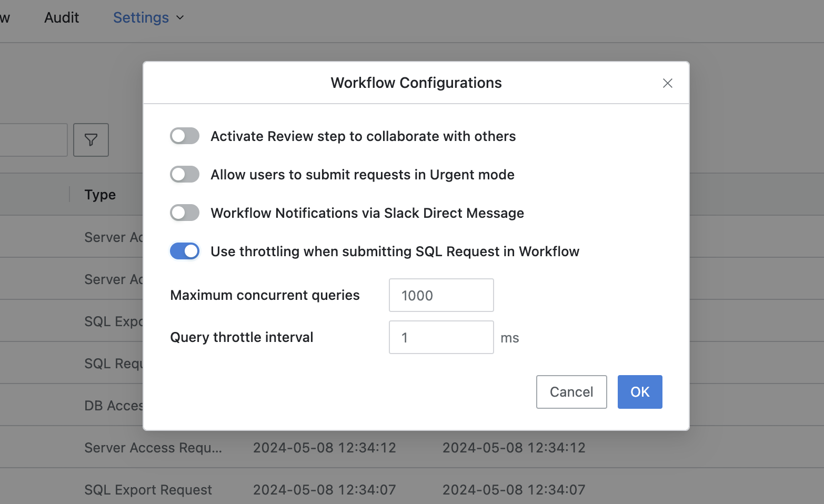Viewport: 824px width, 504px height.
Task: Click the Type column header
Action: tap(100, 195)
